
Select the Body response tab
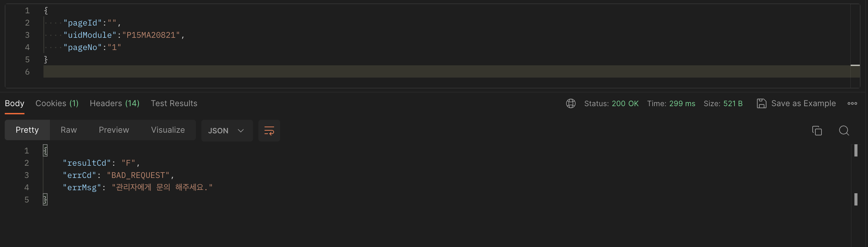(x=15, y=103)
